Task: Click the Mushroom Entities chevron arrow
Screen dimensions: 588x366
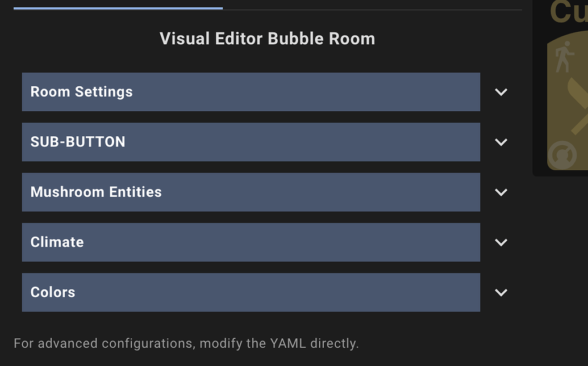Action: (x=501, y=192)
